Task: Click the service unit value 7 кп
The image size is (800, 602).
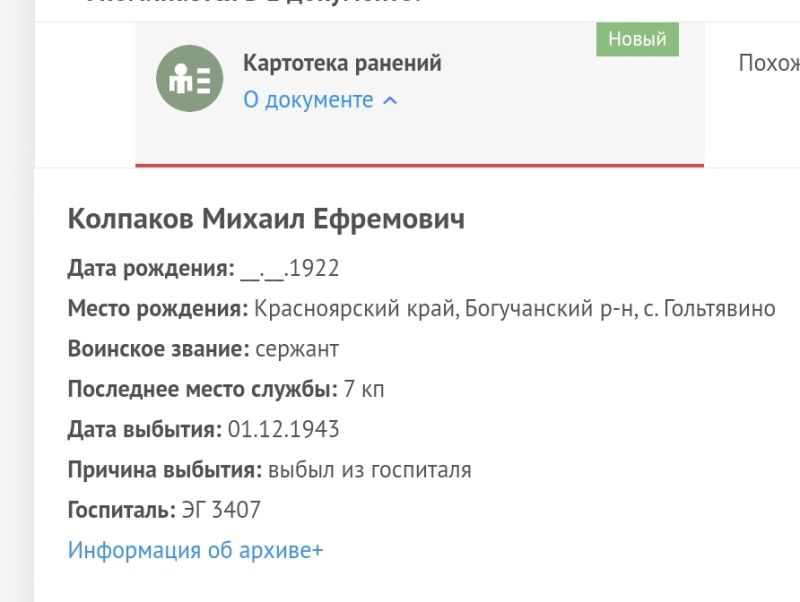Action: tap(363, 389)
